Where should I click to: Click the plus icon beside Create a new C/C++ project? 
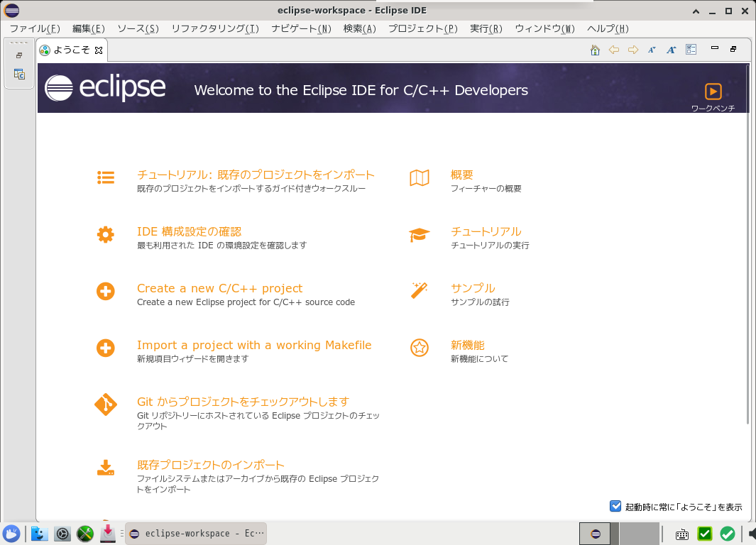[x=106, y=292]
